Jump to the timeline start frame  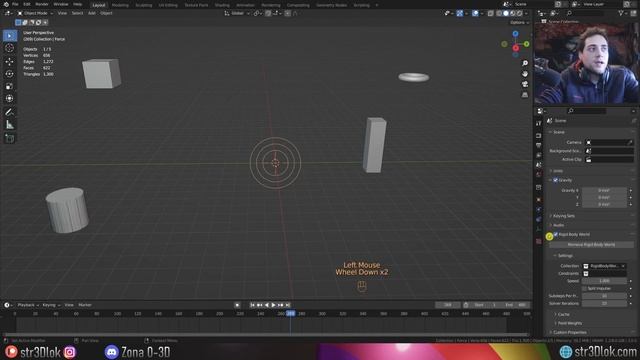(253, 305)
